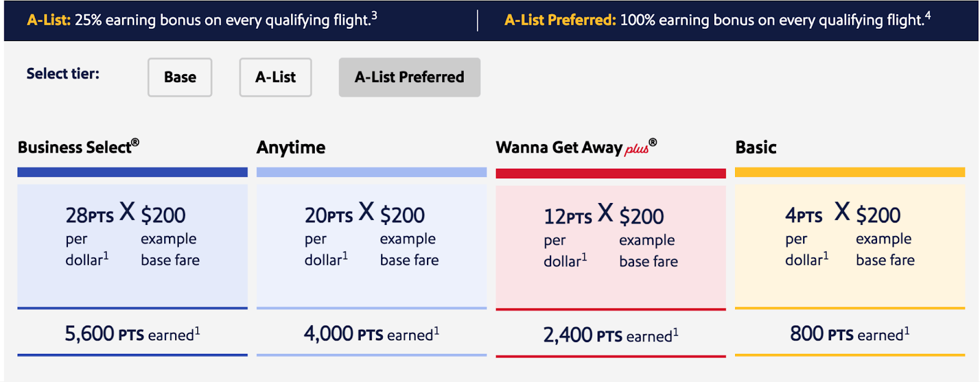Image resolution: width=980 pixels, height=382 pixels.
Task: Choose the A-List Preferred tier
Action: click(409, 77)
